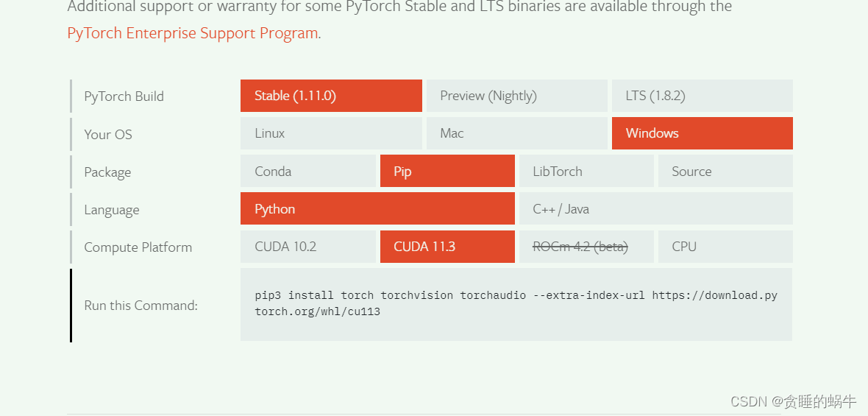Select the Source package option
868x416 pixels.
point(725,172)
